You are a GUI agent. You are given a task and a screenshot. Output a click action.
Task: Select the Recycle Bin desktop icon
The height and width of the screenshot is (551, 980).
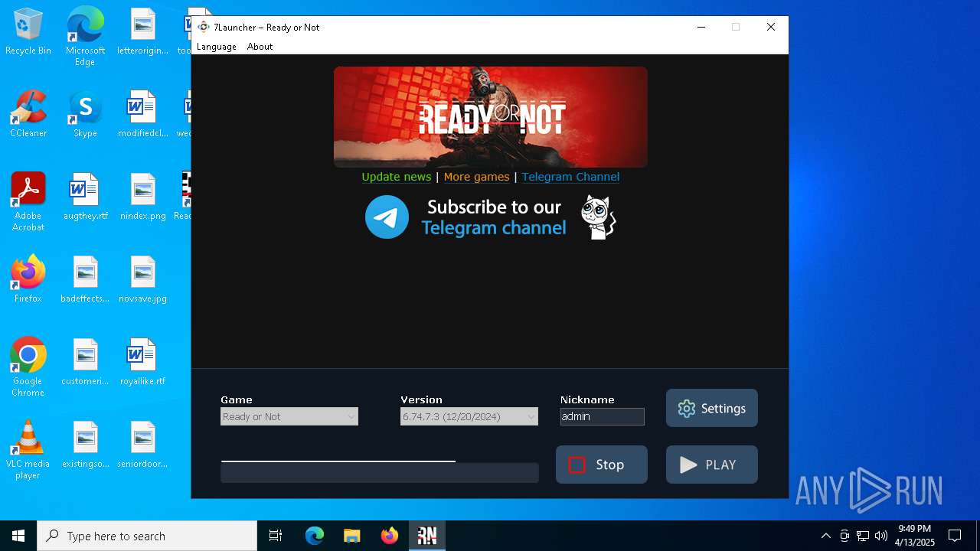click(x=28, y=32)
